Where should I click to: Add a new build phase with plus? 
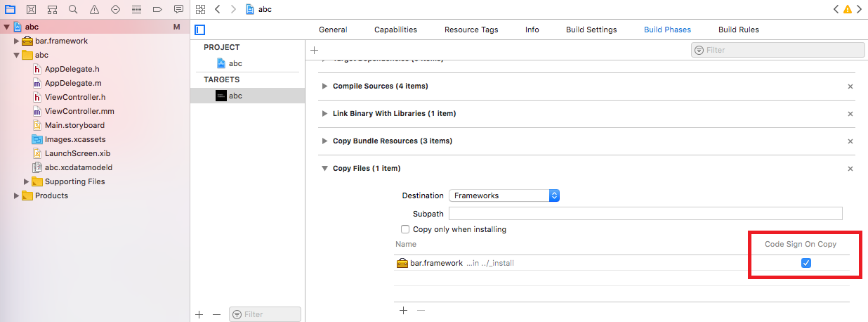314,50
